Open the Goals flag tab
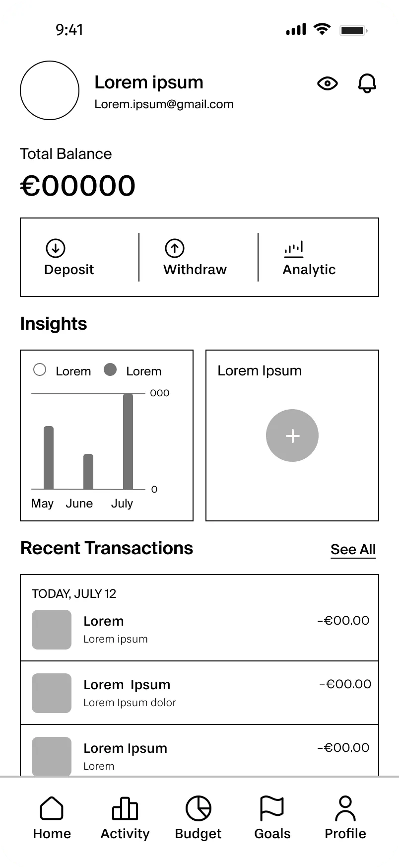 [x=272, y=818]
